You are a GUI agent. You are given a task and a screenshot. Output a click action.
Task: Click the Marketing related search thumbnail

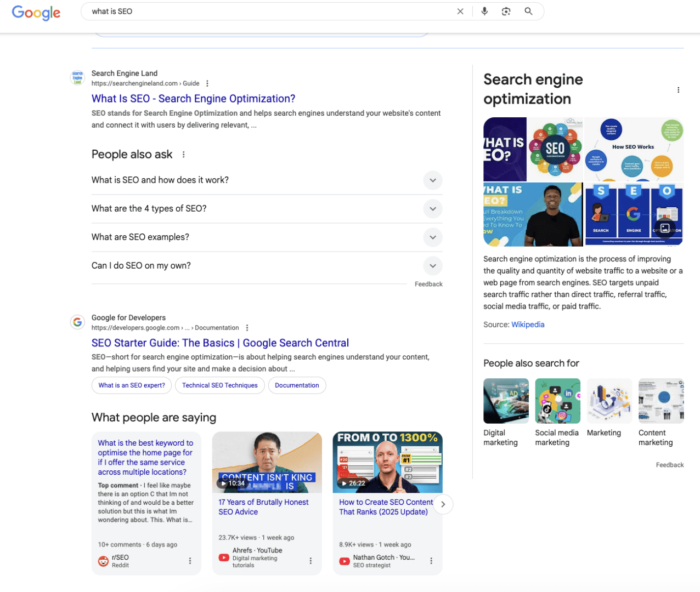pyautogui.click(x=609, y=401)
